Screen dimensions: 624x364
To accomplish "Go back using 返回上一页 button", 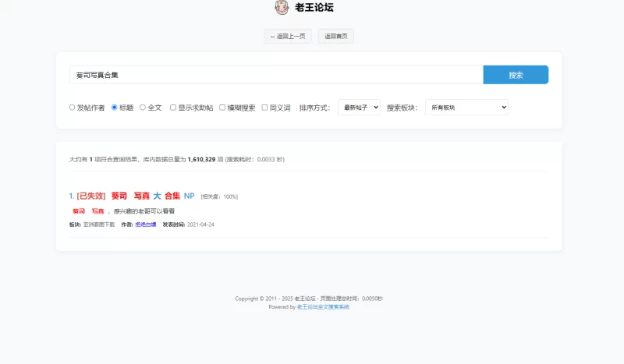I will pos(288,36).
